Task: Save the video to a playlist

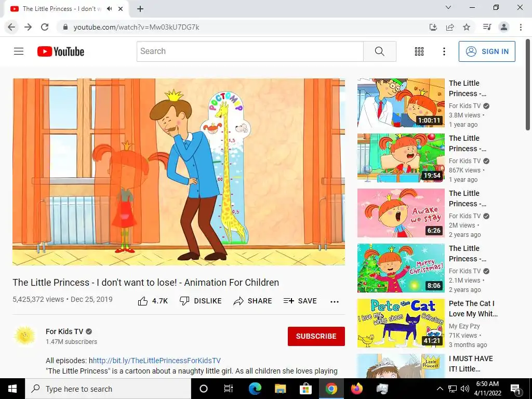Action: (300, 301)
